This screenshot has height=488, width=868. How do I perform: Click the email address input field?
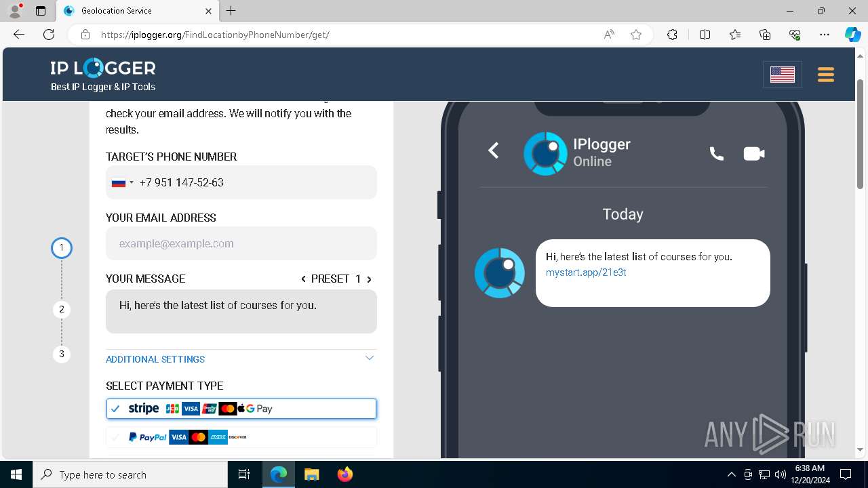point(241,243)
